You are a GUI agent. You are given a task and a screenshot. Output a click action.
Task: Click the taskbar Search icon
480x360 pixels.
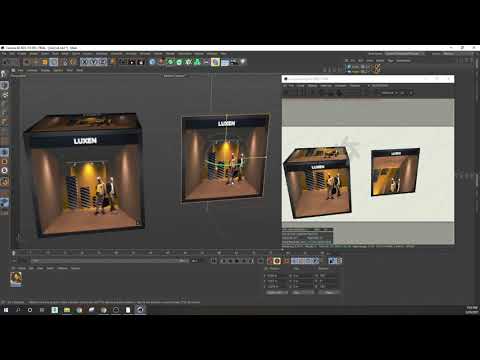coord(18,310)
